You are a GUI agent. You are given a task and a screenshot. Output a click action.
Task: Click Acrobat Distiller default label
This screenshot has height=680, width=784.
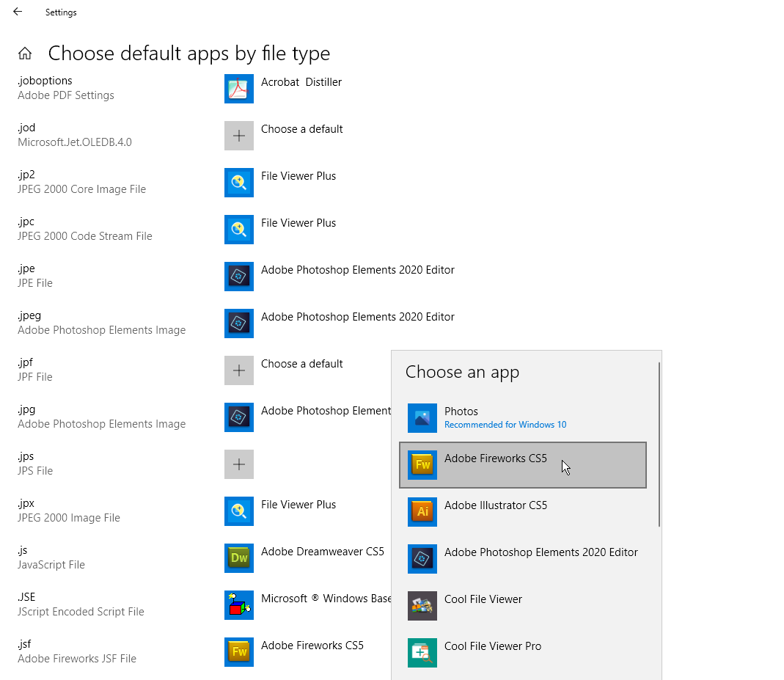301,82
